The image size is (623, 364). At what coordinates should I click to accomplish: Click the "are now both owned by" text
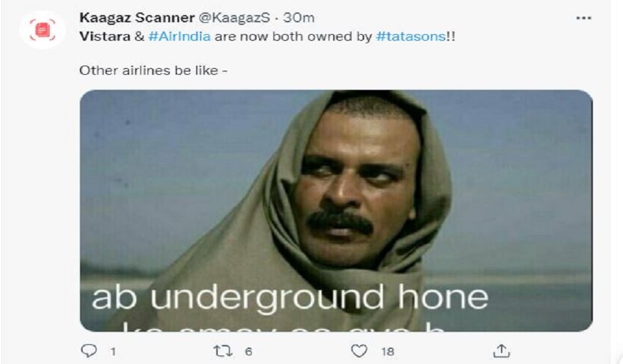tap(292, 36)
